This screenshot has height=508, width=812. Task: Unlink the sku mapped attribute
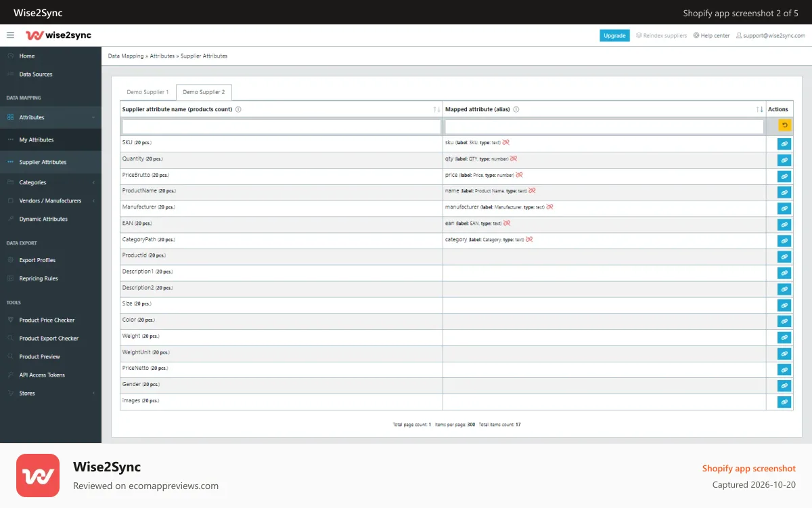(506, 142)
